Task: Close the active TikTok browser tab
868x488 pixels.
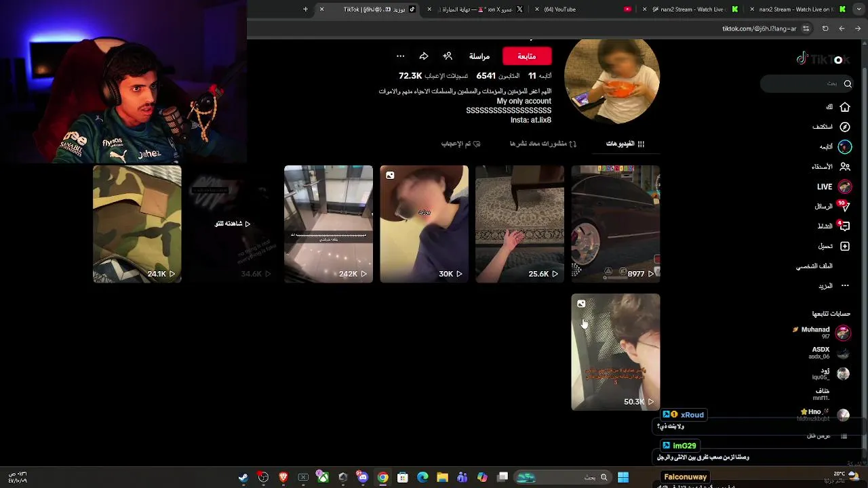Action: pos(321,9)
